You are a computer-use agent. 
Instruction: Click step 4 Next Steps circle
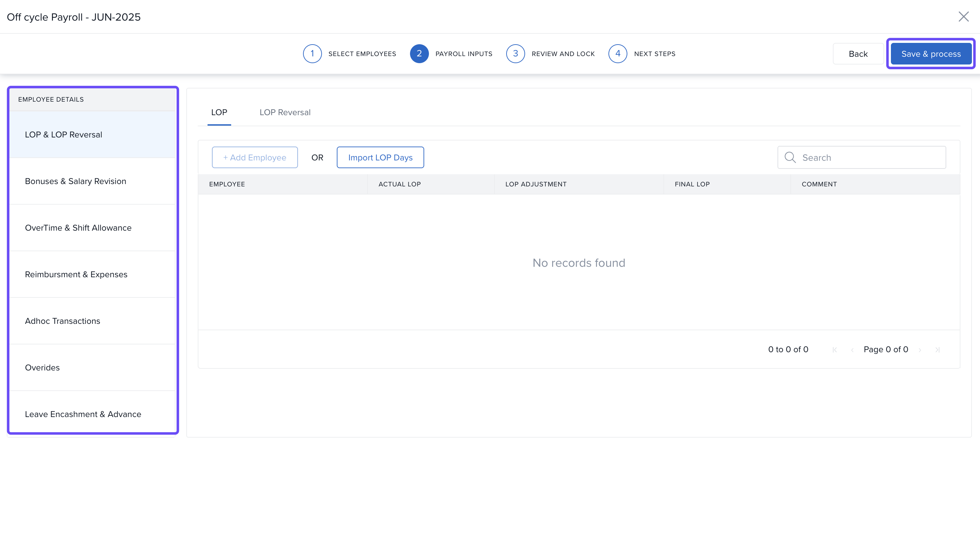[618, 54]
